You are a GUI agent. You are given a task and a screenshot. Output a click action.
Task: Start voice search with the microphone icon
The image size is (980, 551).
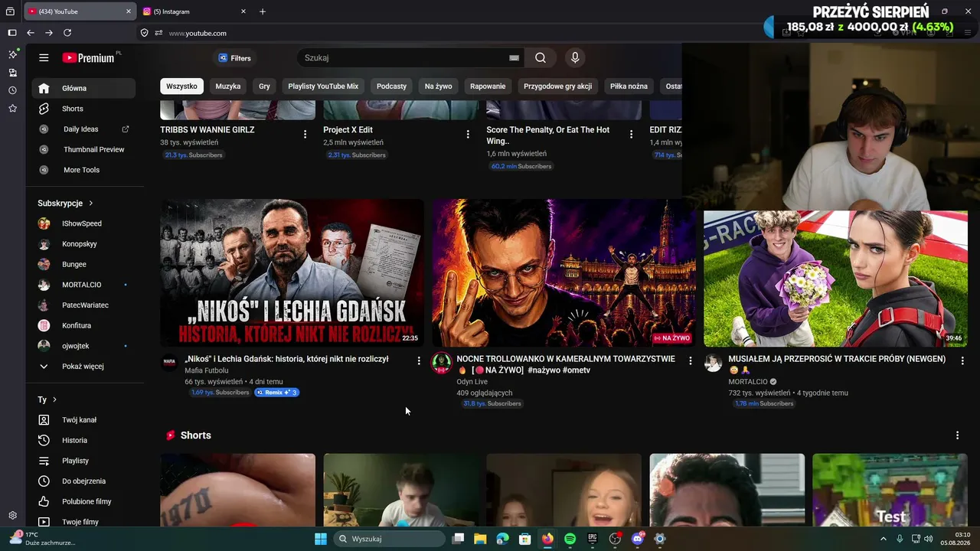[x=575, y=57]
